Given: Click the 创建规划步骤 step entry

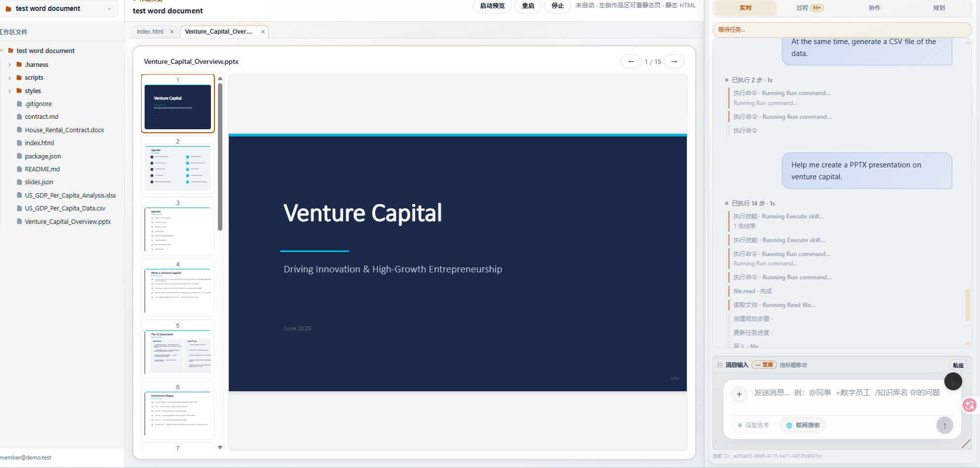Looking at the screenshot, I should pyautogui.click(x=753, y=319).
